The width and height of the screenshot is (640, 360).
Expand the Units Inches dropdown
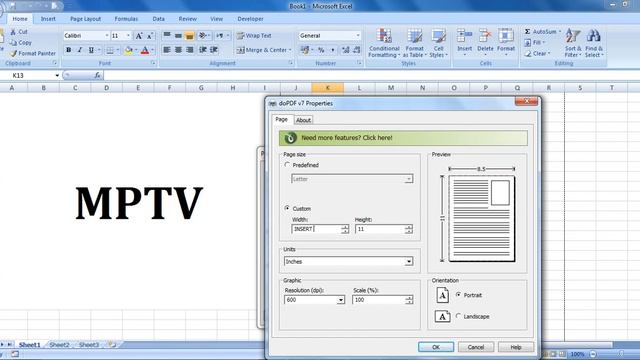(409, 262)
